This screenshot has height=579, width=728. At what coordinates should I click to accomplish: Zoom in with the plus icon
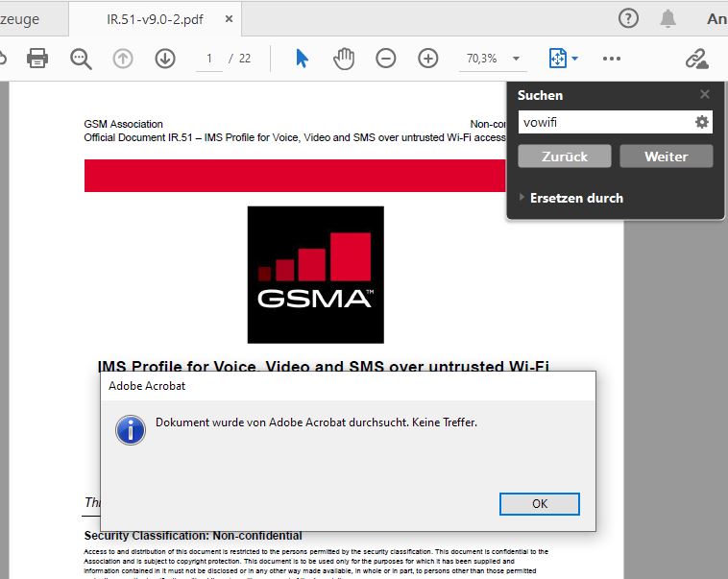pos(427,59)
